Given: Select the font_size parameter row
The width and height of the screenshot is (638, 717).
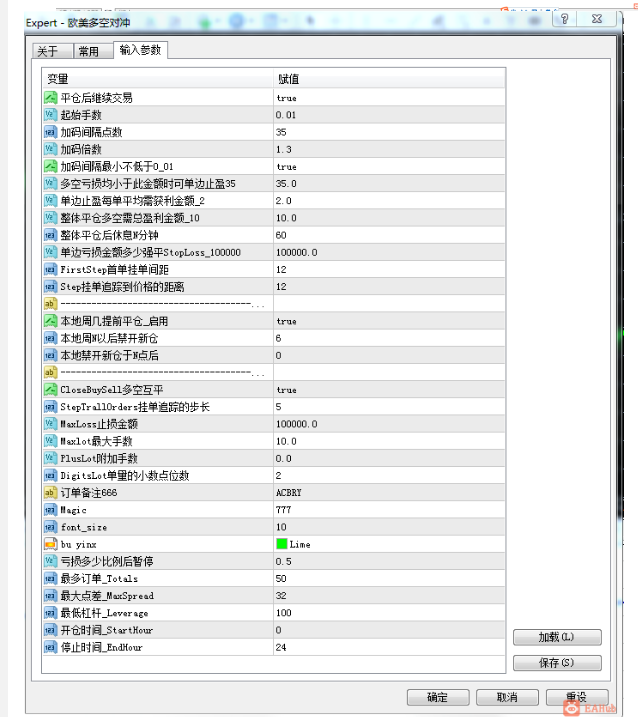Looking at the screenshot, I should pyautogui.click(x=274, y=527).
